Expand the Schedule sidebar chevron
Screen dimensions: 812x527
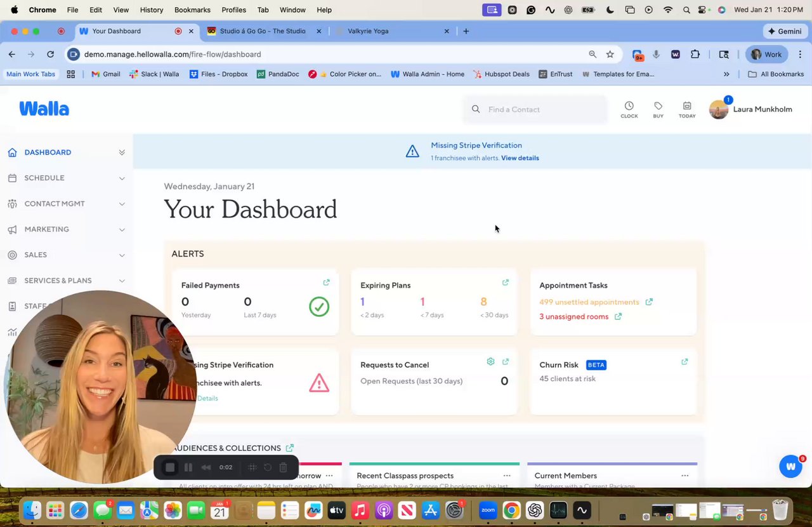122,178
